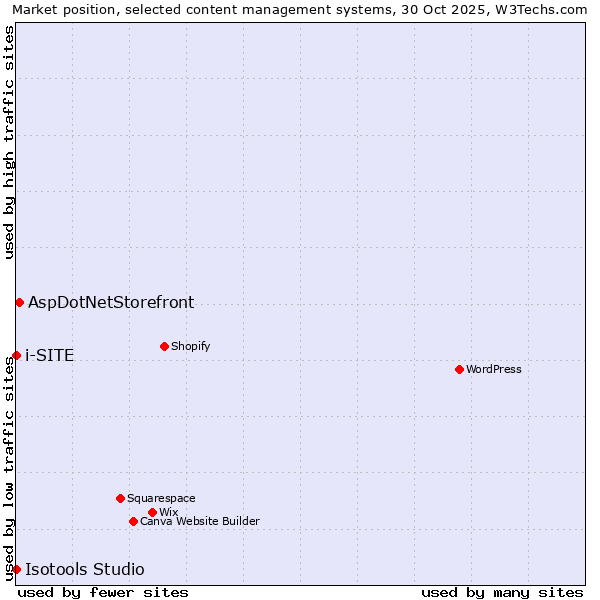
Task: Click the WordPress text label
Action: tap(493, 369)
